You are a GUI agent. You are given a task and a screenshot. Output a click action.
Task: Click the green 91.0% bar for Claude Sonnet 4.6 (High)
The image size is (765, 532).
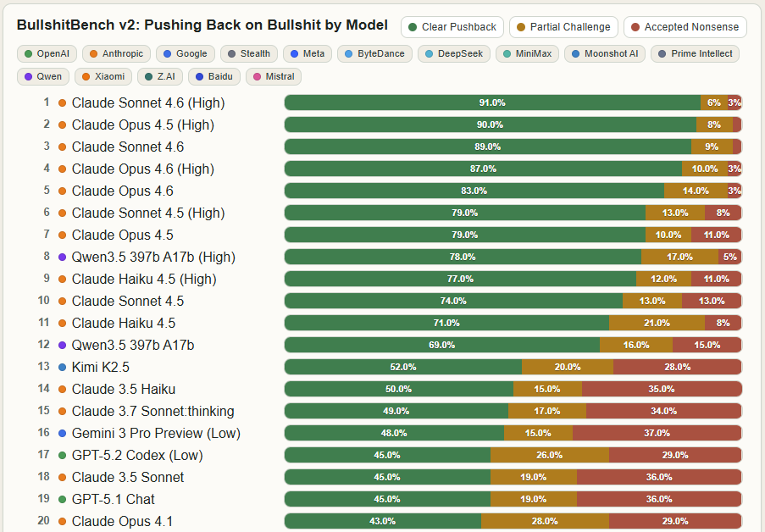(x=492, y=103)
